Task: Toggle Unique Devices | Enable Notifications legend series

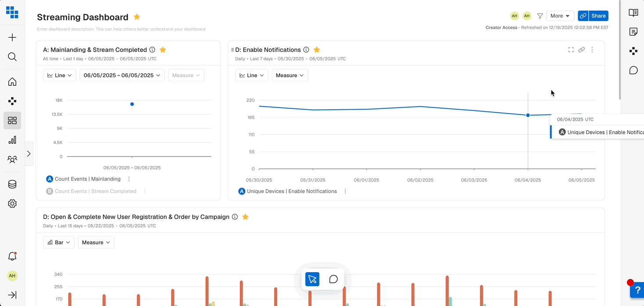Action: pyautogui.click(x=288, y=191)
